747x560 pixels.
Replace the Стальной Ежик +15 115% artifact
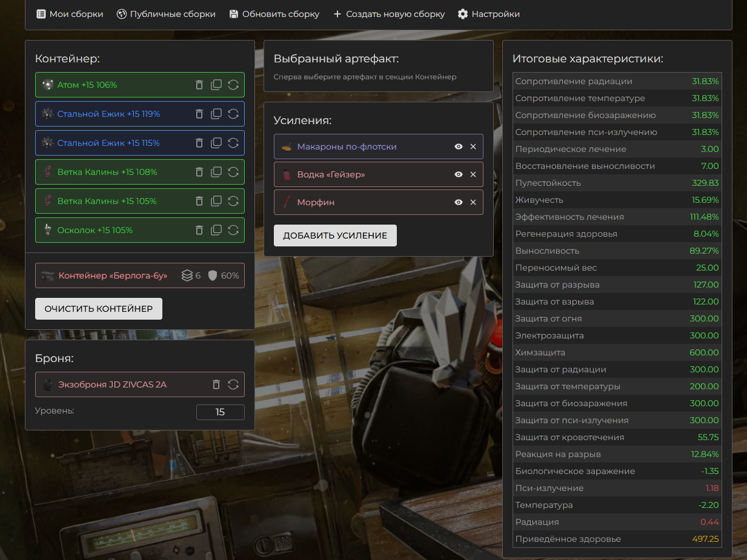coord(233,143)
